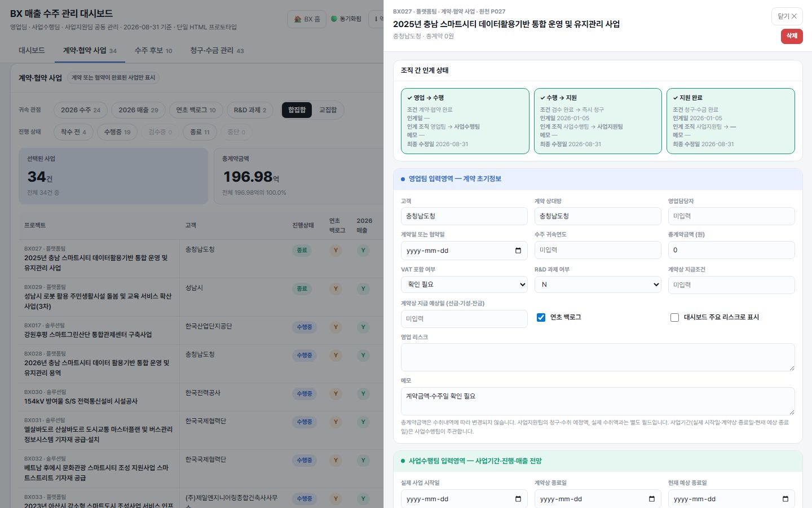The width and height of the screenshot is (812, 508).
Task: Go to the 수주 후보 tab
Action: click(x=153, y=50)
